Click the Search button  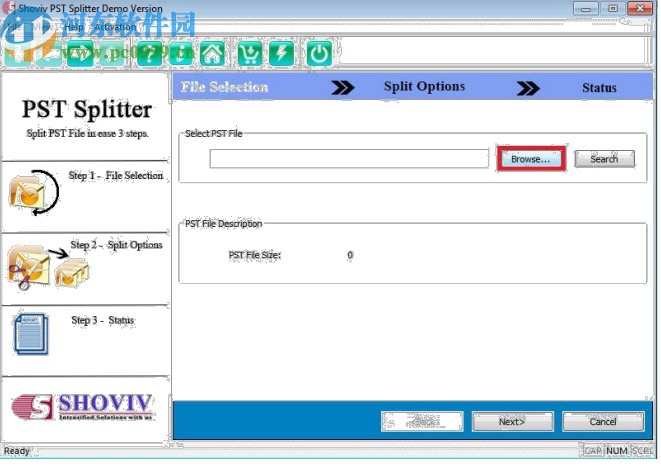click(604, 159)
